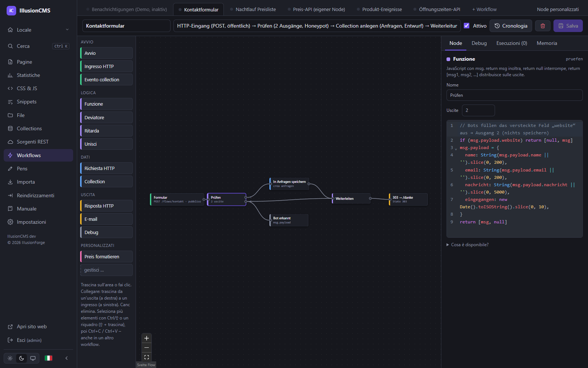Viewport: 588px width, 368px height.
Task: Switch to the Debug tab
Action: tap(479, 43)
